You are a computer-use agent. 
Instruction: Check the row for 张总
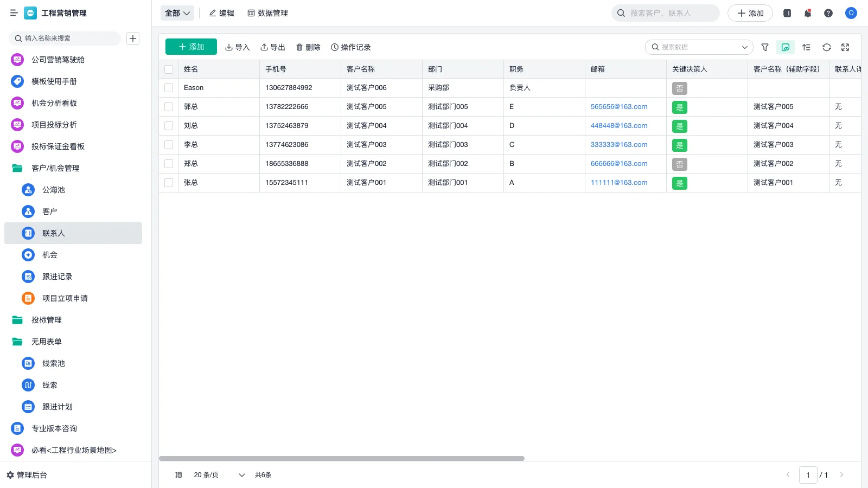coord(169,183)
